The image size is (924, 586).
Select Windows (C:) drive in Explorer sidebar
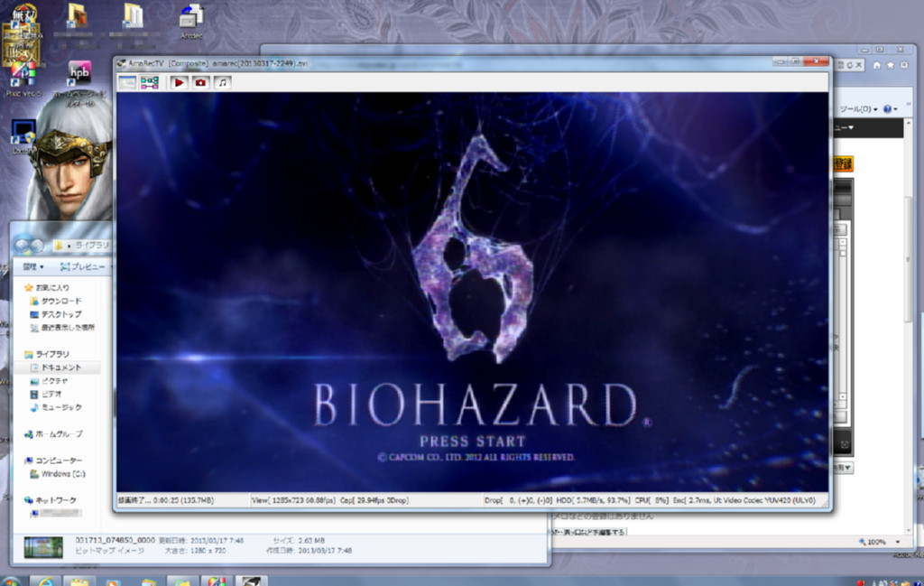[58, 475]
